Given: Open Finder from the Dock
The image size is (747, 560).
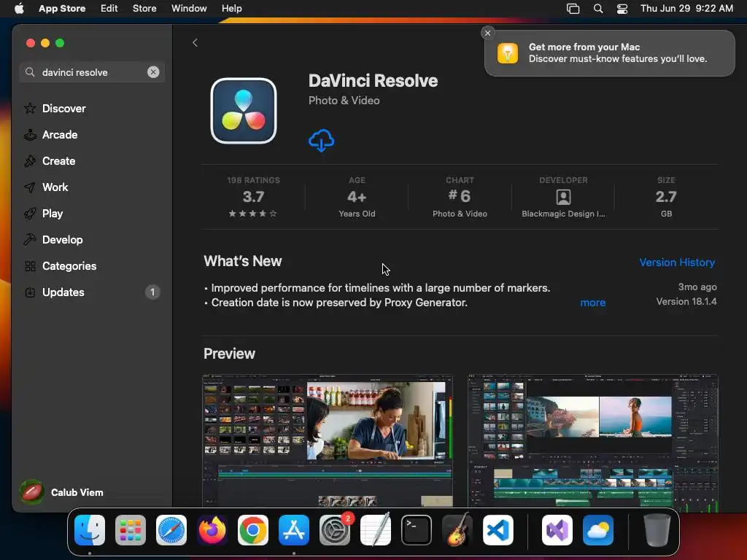Looking at the screenshot, I should [x=90, y=530].
